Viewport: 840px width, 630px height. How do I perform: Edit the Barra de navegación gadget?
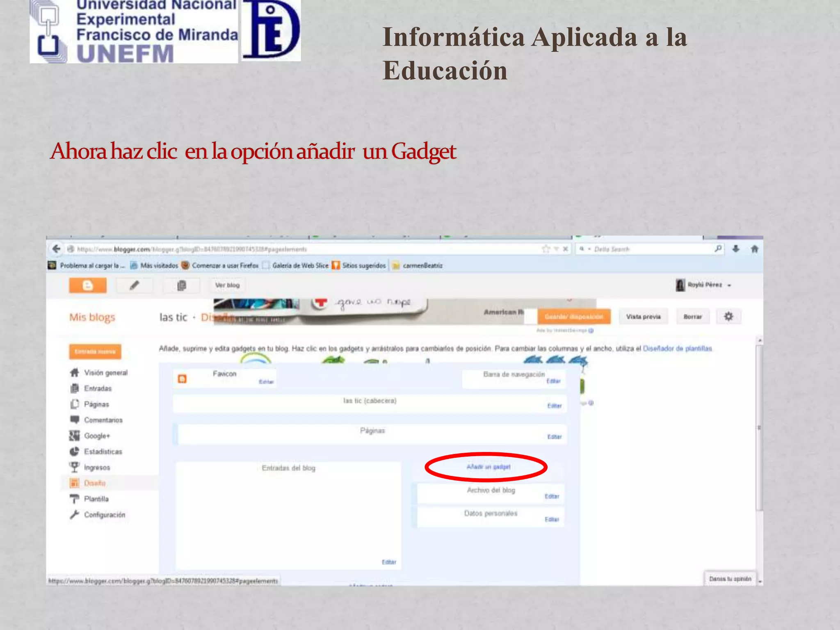coord(553,381)
